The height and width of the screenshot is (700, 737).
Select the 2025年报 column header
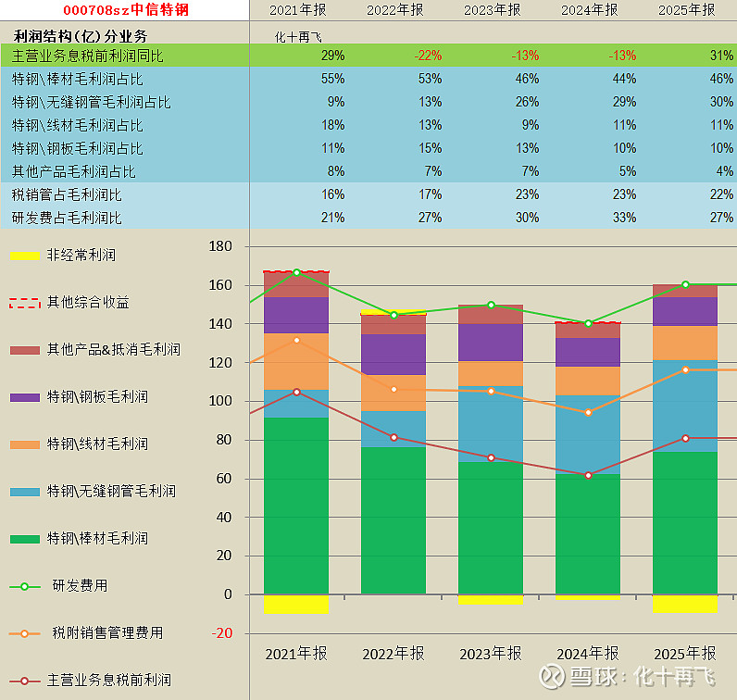(x=687, y=10)
